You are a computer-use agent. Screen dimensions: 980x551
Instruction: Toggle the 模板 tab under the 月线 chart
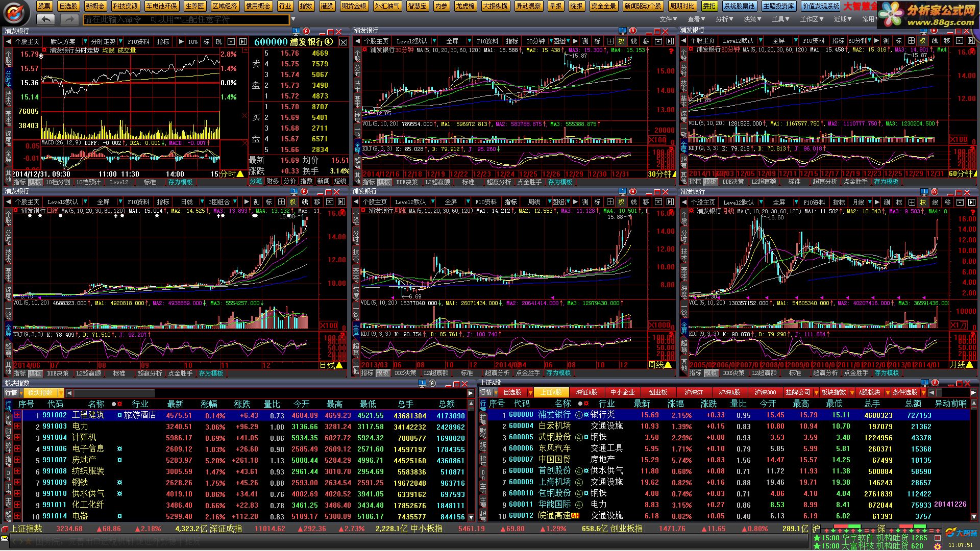point(710,373)
